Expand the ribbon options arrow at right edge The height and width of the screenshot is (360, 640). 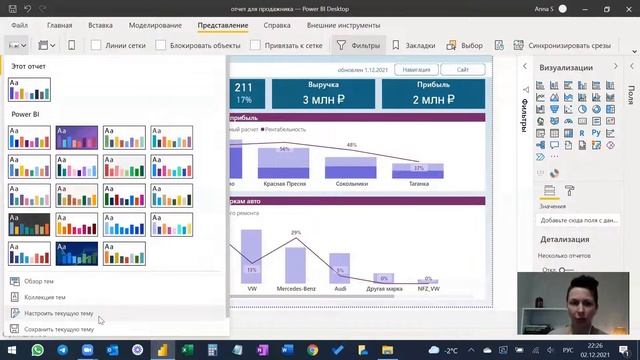(634, 52)
